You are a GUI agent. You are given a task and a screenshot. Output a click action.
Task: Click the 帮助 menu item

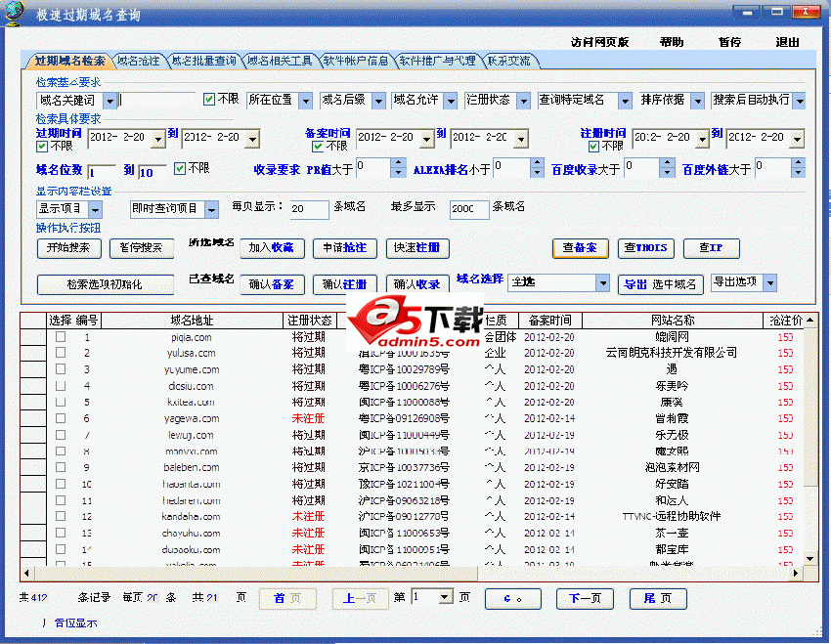click(672, 43)
